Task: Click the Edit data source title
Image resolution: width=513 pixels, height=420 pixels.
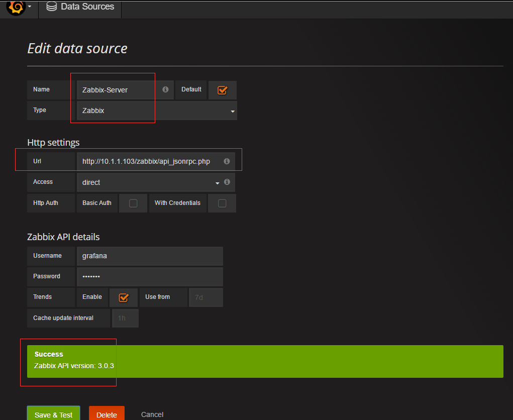Action: (77, 48)
